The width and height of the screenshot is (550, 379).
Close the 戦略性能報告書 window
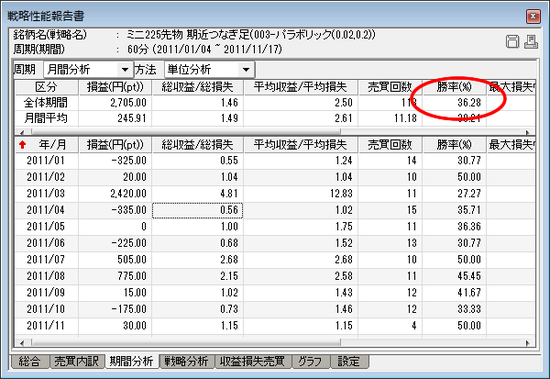click(x=533, y=16)
